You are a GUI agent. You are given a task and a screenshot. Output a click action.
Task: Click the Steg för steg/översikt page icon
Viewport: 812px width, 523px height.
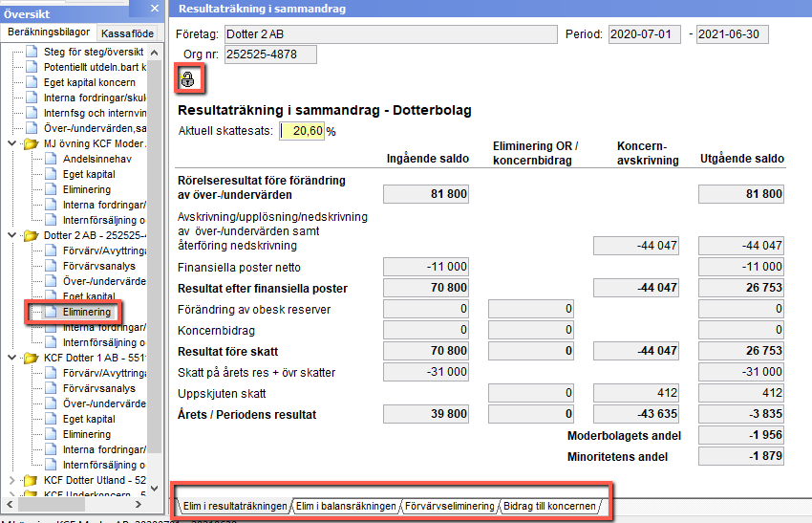click(x=32, y=52)
